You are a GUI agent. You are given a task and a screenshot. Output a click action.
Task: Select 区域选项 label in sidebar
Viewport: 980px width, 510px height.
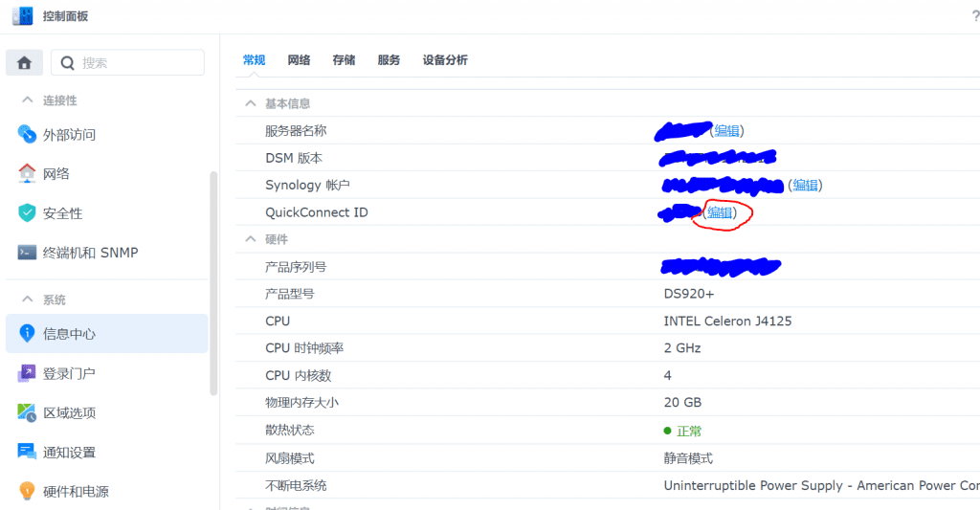[x=69, y=412]
